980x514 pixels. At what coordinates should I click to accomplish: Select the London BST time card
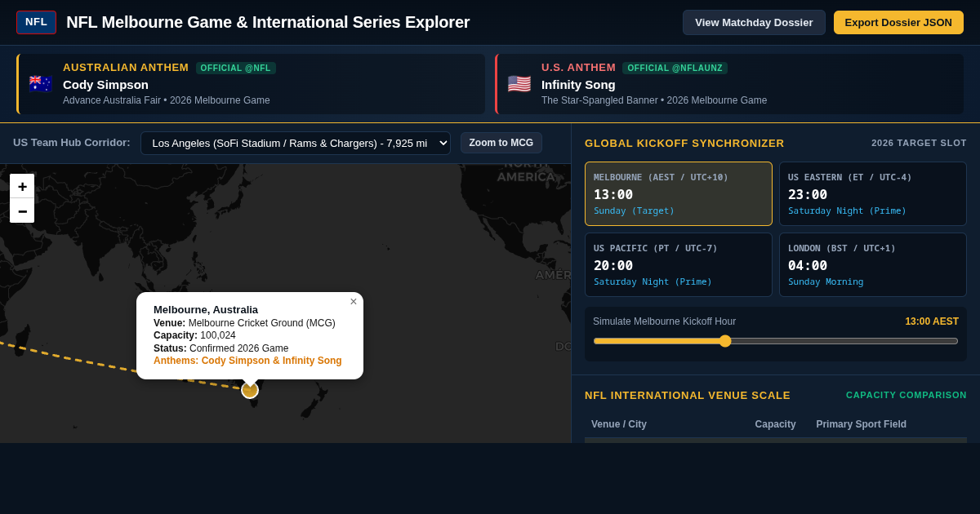[873, 264]
